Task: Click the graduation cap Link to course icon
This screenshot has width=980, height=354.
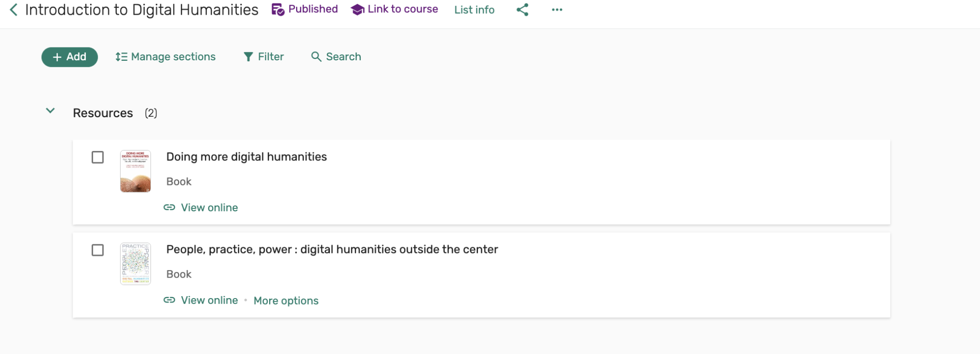Action: click(x=357, y=10)
